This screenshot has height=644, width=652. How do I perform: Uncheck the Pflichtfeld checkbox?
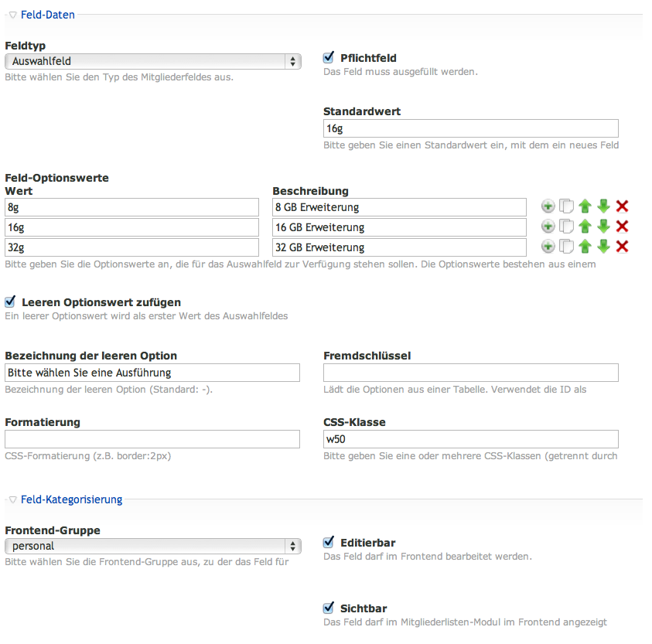coord(329,57)
